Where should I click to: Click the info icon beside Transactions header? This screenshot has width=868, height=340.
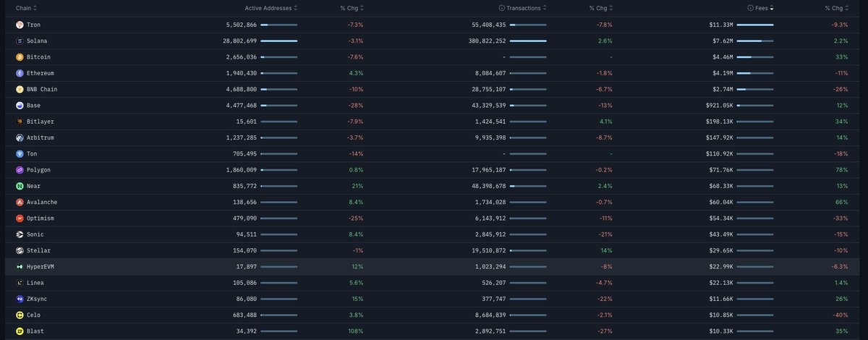click(502, 8)
